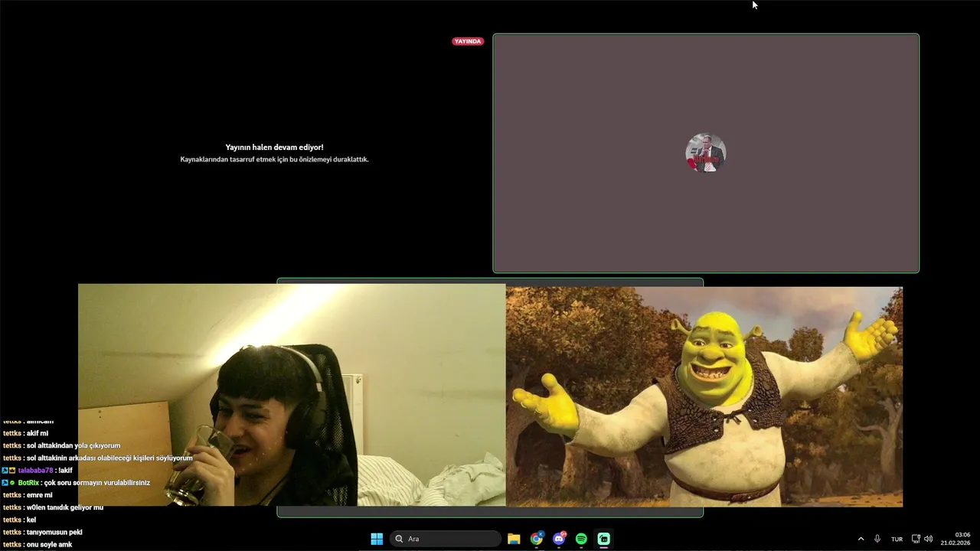Select the Shrek video tile
Viewport: 980px width, 551px height.
[x=704, y=396]
